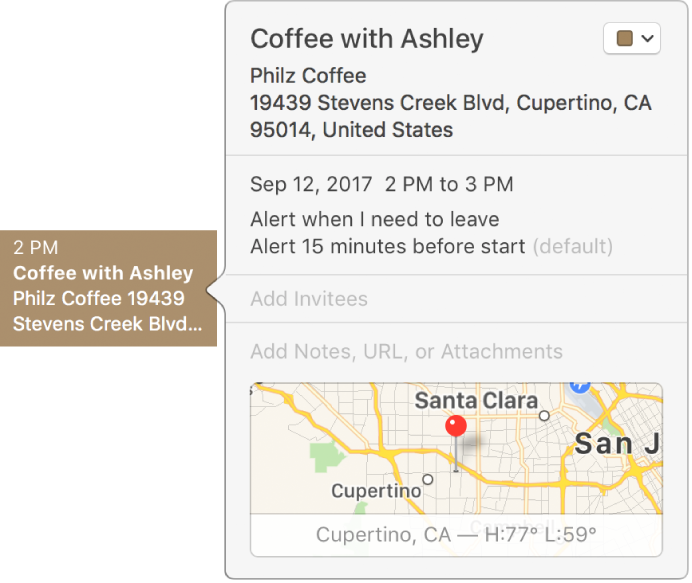Click the San Jose label on map

click(x=616, y=443)
